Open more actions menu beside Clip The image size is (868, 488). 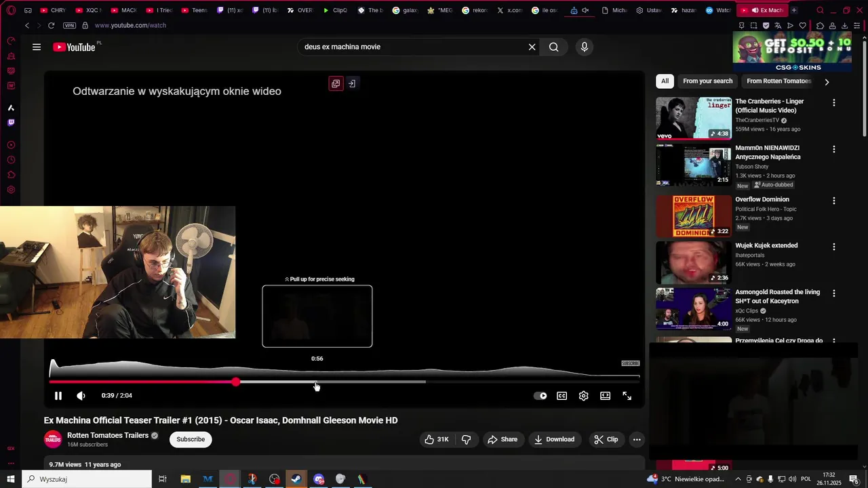pos(637,439)
